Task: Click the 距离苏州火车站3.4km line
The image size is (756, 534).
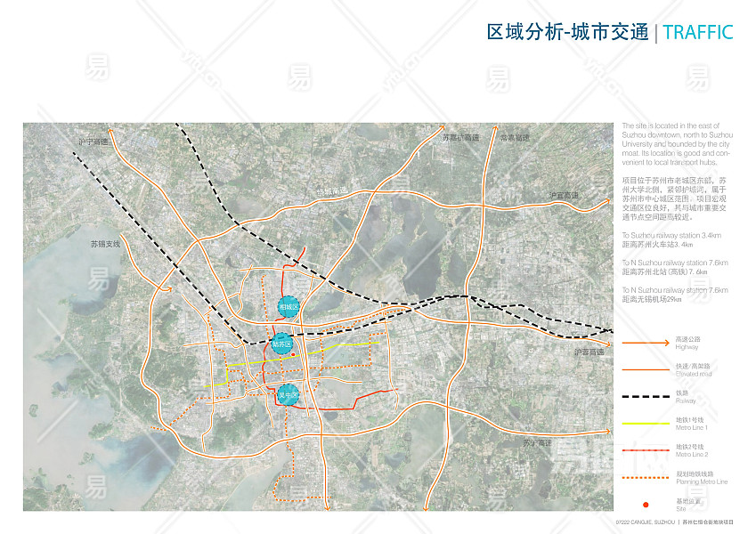Action: tap(658, 245)
